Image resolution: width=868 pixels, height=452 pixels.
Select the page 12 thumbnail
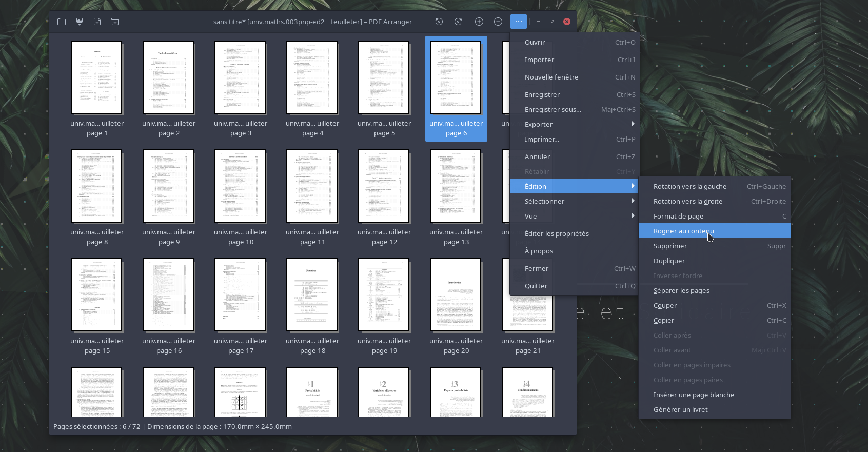pyautogui.click(x=384, y=187)
